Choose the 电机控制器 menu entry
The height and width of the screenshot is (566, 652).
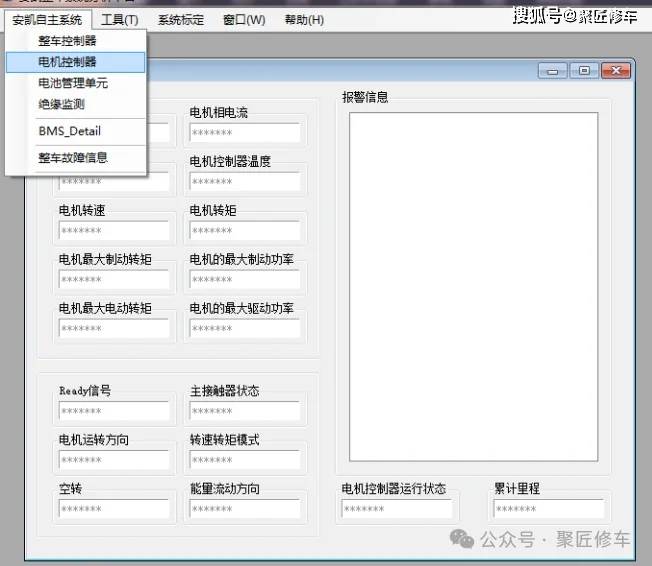tap(67, 62)
